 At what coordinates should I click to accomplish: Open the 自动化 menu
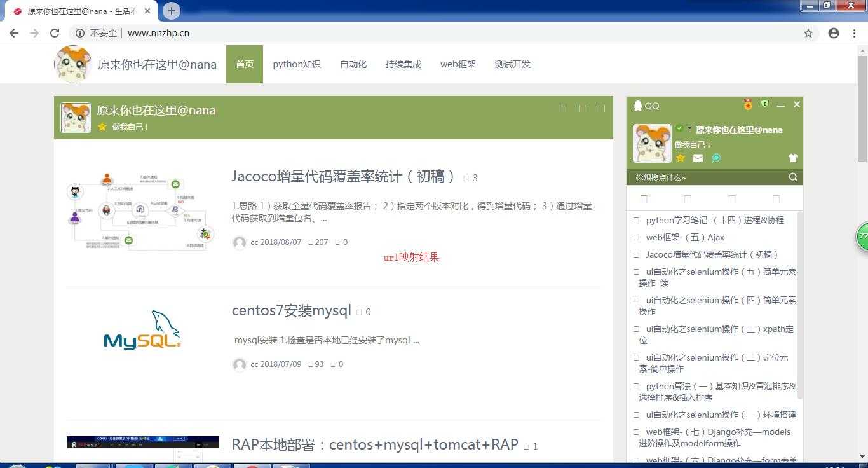tap(353, 64)
